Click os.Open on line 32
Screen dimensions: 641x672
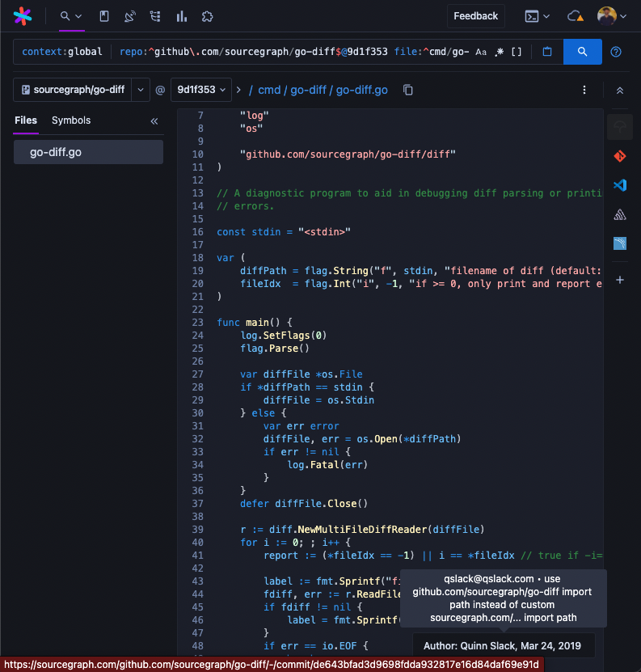[x=377, y=439]
